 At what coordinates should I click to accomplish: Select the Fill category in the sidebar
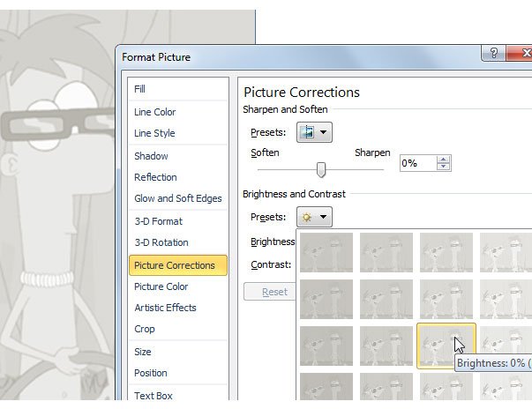pos(140,89)
